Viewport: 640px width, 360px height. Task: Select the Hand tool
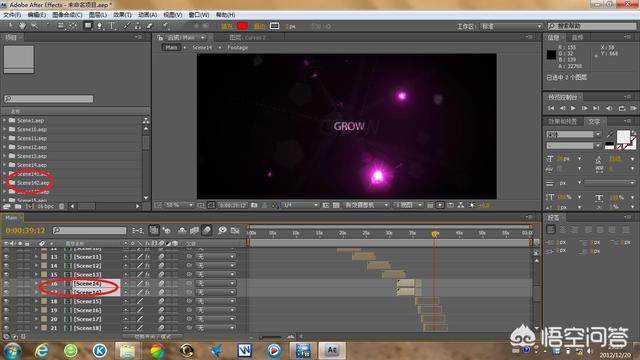pyautogui.click(x=22, y=26)
